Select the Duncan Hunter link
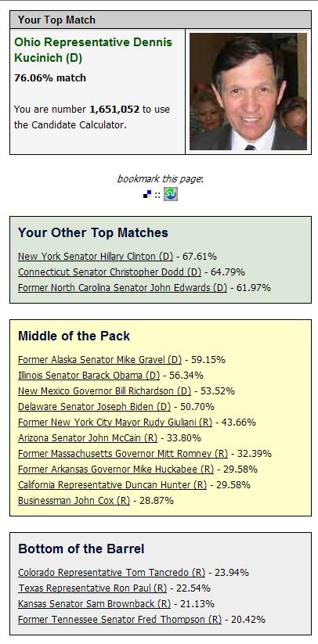Image resolution: width=318 pixels, height=644 pixels. [x=112, y=484]
